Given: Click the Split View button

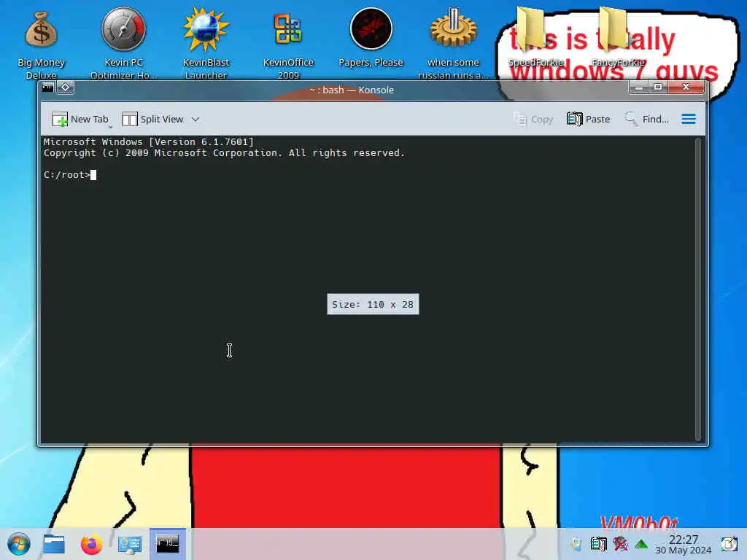Looking at the screenshot, I should (152, 119).
